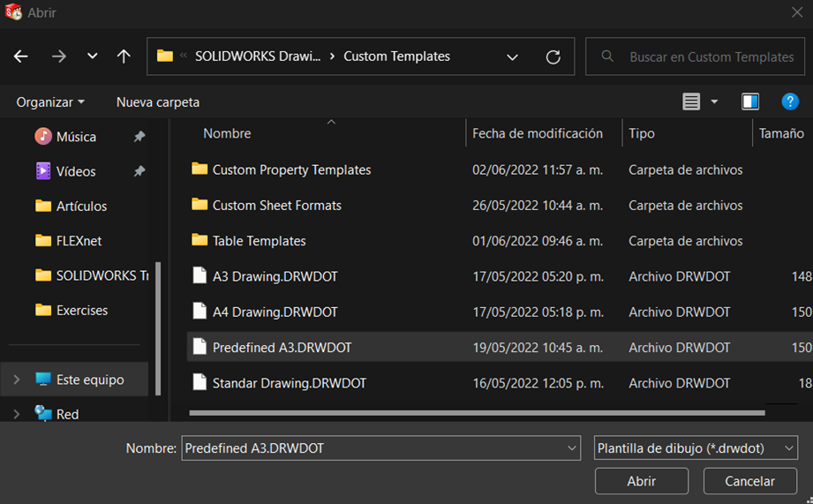Screen dimensions: 813x504
Task: Select the Standar Drawing.DRWDOT file
Action: click(290, 383)
